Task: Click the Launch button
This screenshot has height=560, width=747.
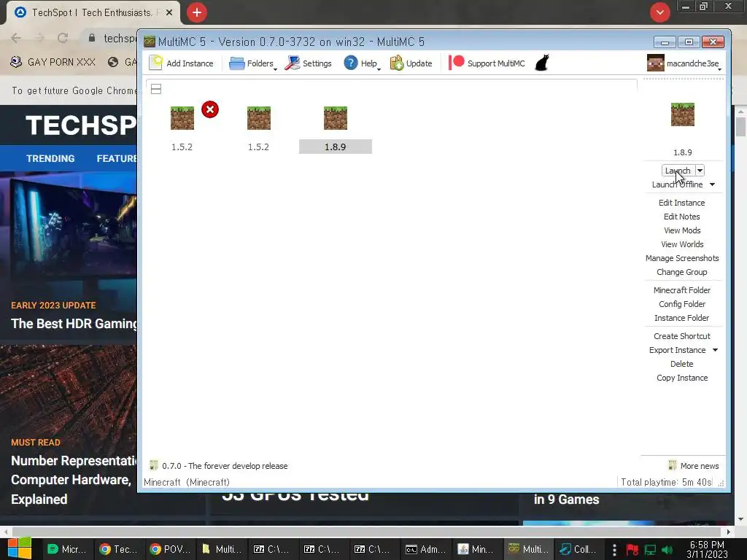Action: [678, 171]
